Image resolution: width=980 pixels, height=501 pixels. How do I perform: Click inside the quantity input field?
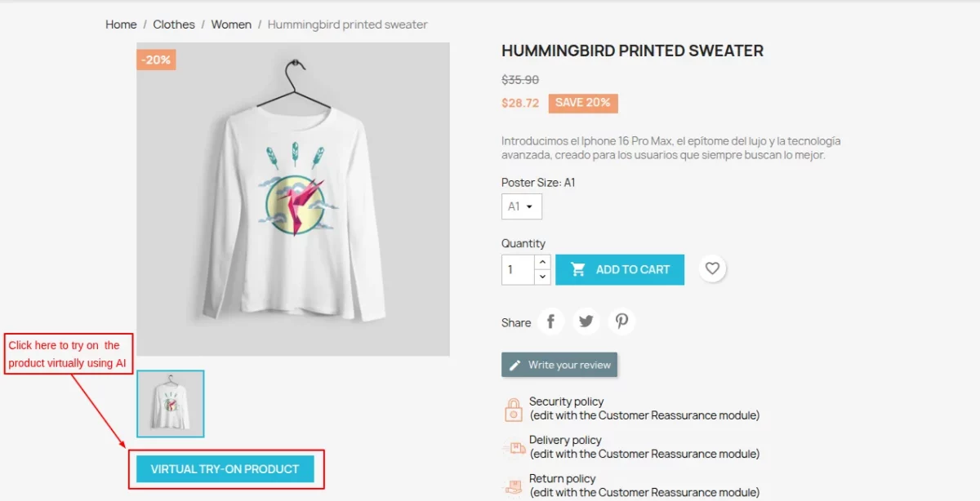[x=519, y=269]
